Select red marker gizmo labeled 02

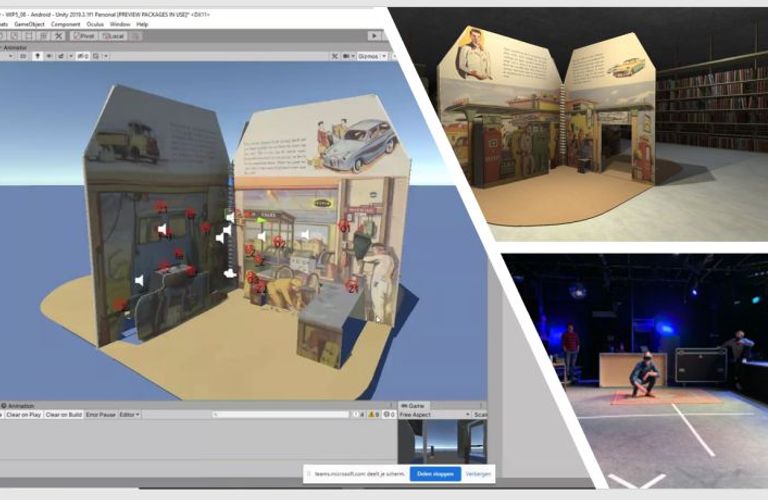(x=279, y=241)
